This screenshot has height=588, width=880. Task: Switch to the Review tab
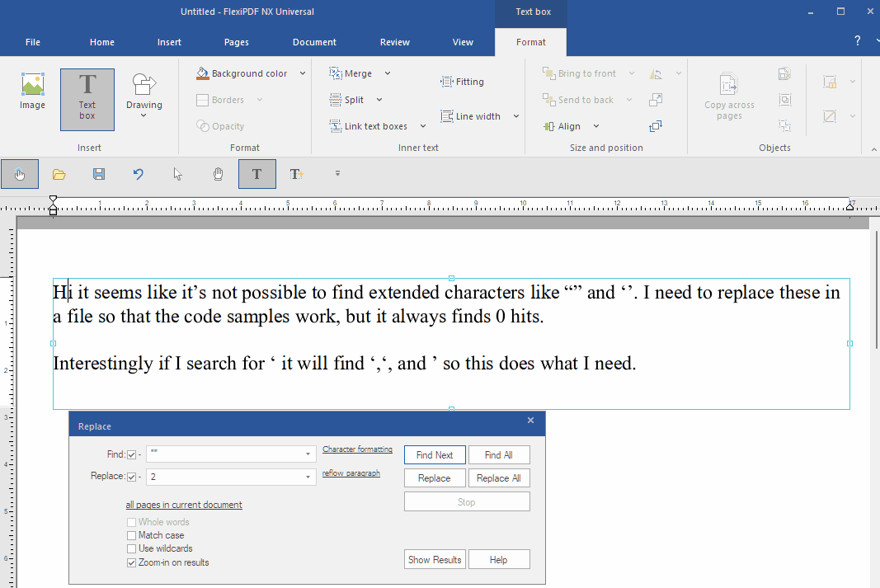(x=394, y=42)
